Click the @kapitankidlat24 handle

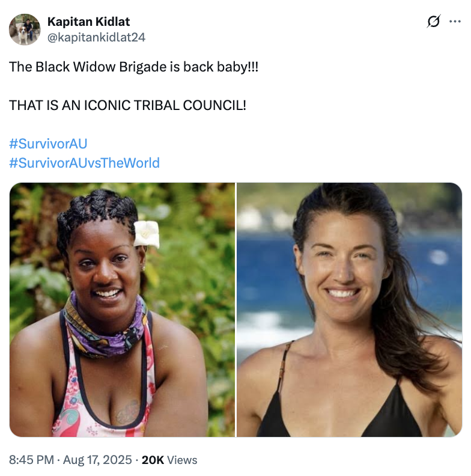tap(96, 37)
